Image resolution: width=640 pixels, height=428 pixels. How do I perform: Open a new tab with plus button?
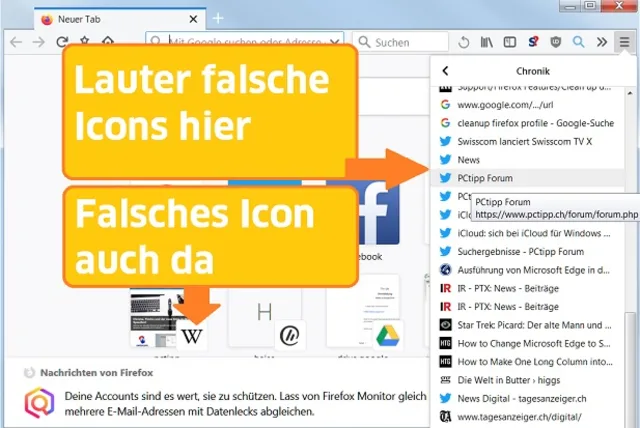(x=218, y=18)
